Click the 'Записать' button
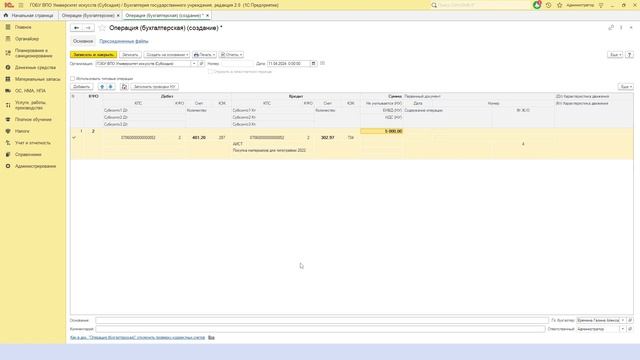Image resolution: width=640 pixels, height=360 pixels. [130, 54]
